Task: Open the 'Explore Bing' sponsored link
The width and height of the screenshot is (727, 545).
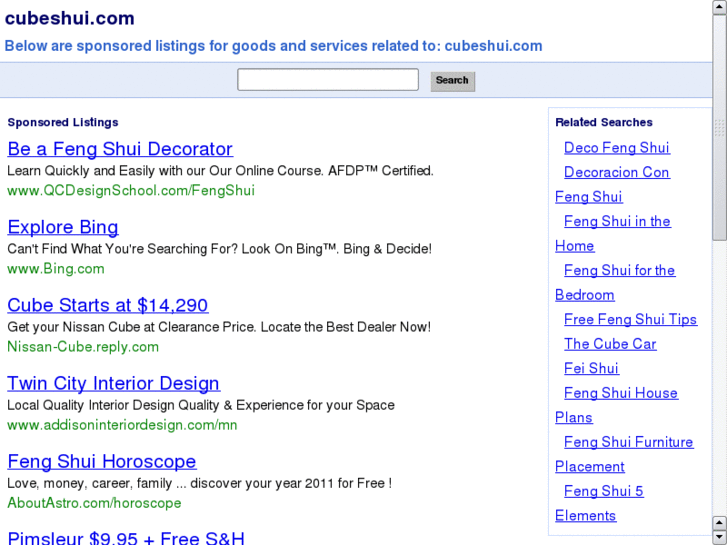Action: pyautogui.click(x=63, y=227)
